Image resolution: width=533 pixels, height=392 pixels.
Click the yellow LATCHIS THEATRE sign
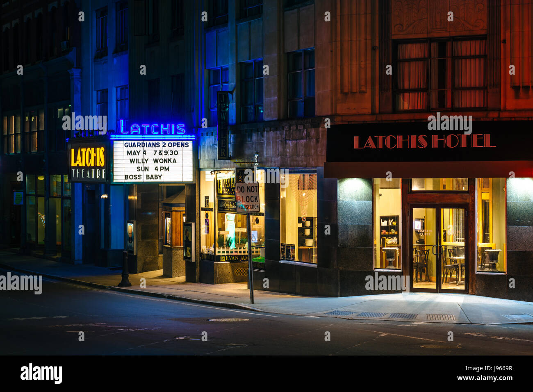pos(88,162)
